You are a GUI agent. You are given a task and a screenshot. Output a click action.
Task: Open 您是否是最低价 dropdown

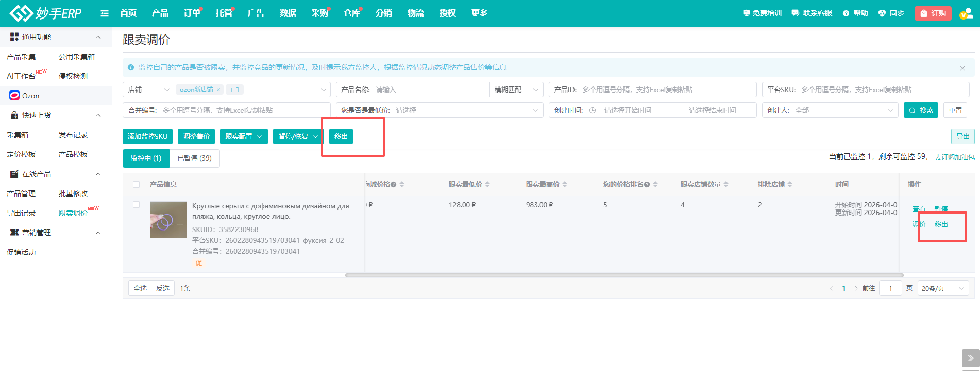(x=440, y=110)
